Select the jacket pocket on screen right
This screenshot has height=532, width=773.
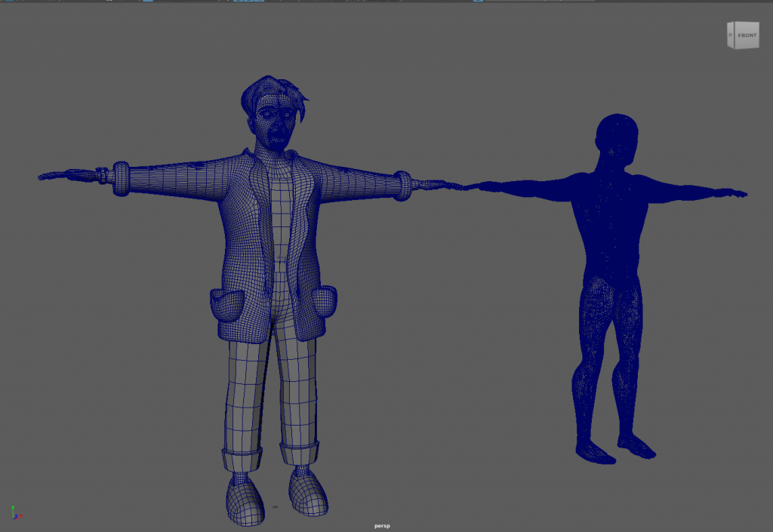(x=323, y=300)
